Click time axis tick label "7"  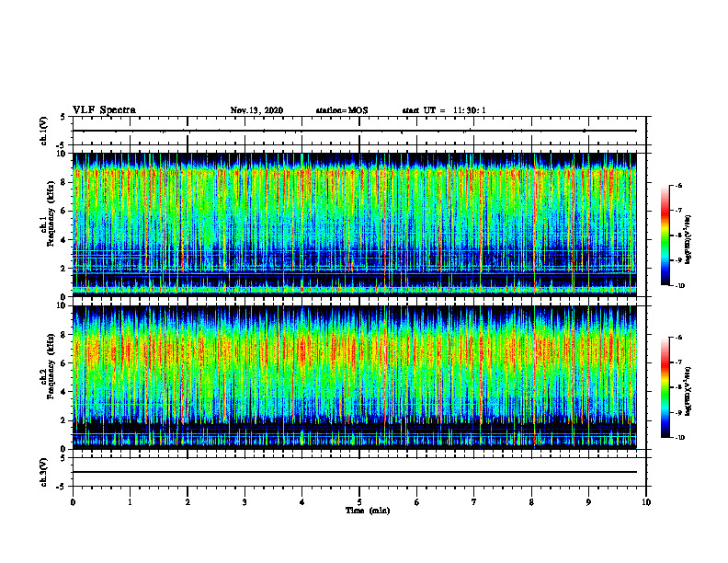click(474, 502)
